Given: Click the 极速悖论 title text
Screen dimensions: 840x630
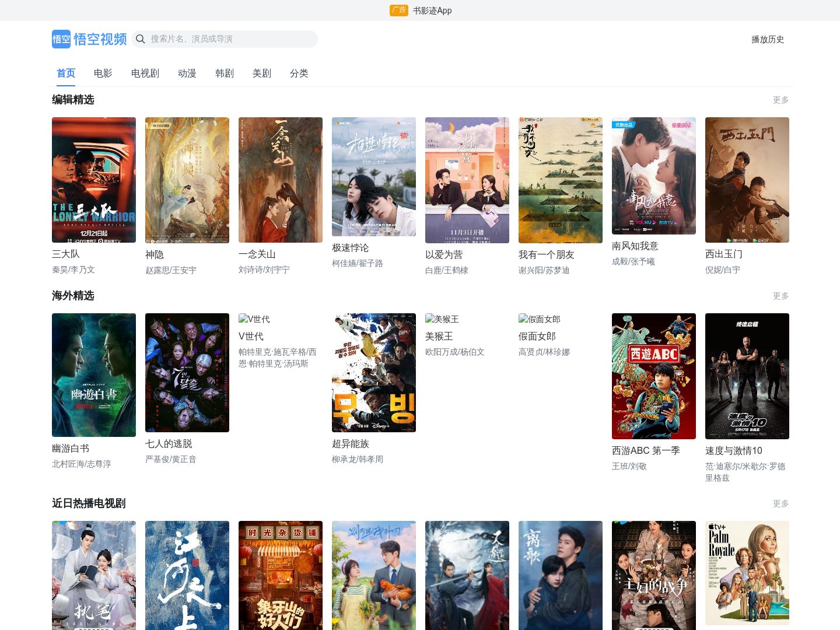Looking at the screenshot, I should click(351, 247).
